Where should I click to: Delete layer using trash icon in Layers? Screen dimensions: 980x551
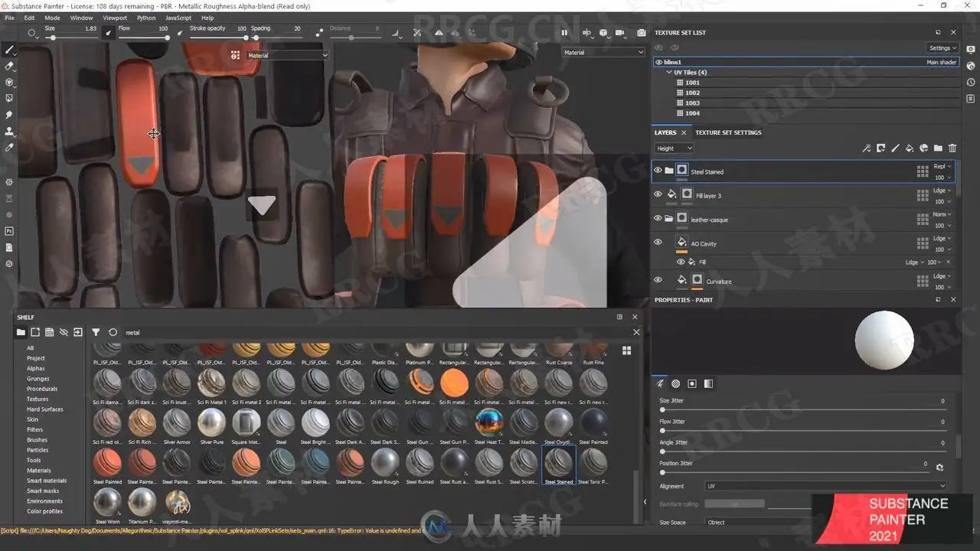[952, 148]
